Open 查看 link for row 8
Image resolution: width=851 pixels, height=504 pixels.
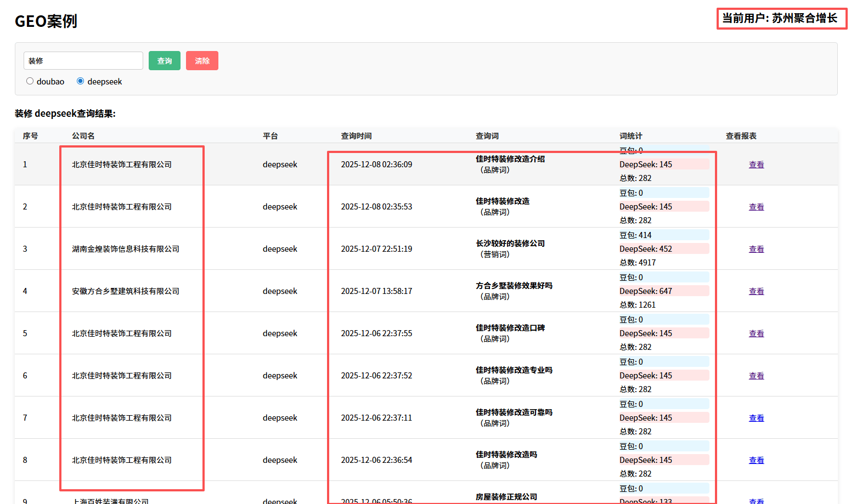(756, 460)
